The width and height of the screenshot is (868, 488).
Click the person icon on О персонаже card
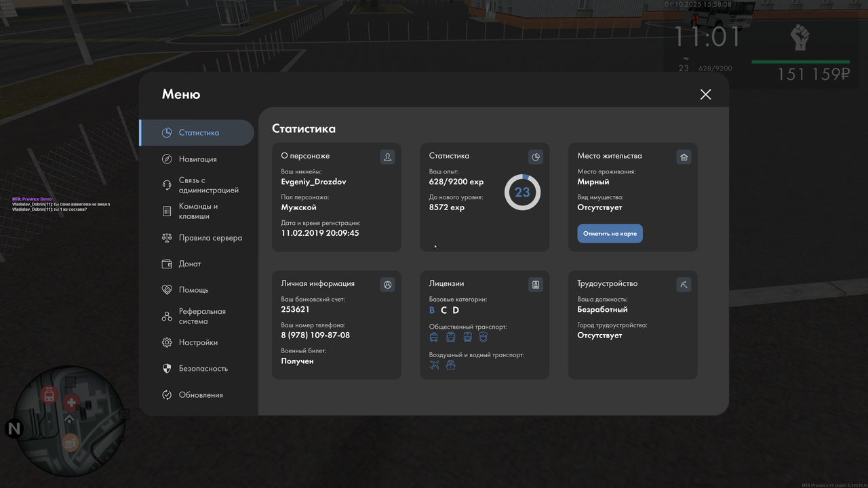coord(387,157)
